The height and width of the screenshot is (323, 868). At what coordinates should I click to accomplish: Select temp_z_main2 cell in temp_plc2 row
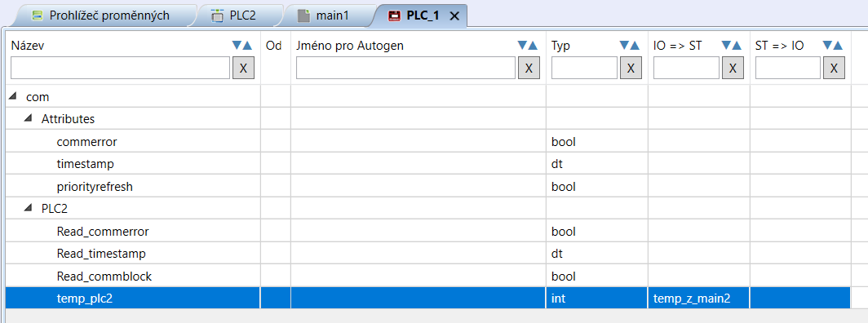point(698,298)
